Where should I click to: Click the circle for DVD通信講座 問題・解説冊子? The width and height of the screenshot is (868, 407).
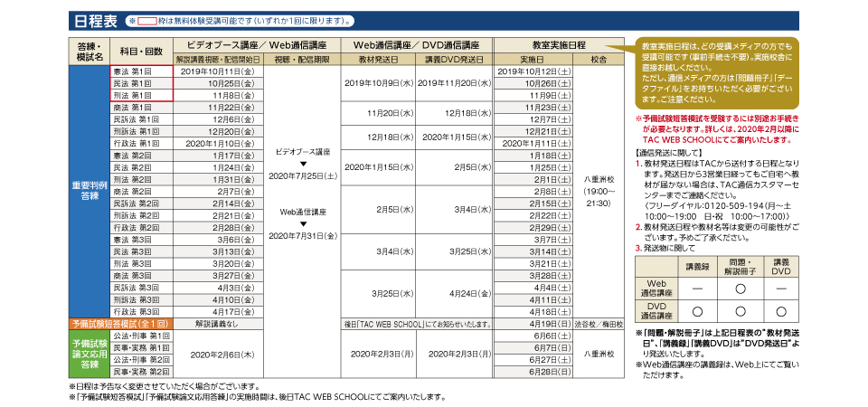point(740,311)
